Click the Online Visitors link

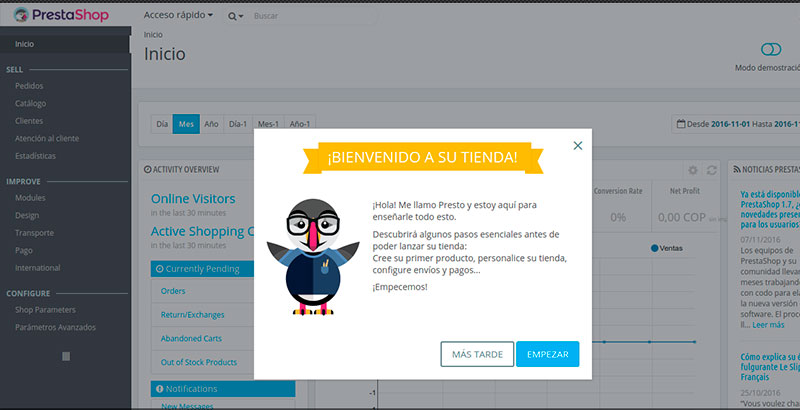click(x=193, y=199)
